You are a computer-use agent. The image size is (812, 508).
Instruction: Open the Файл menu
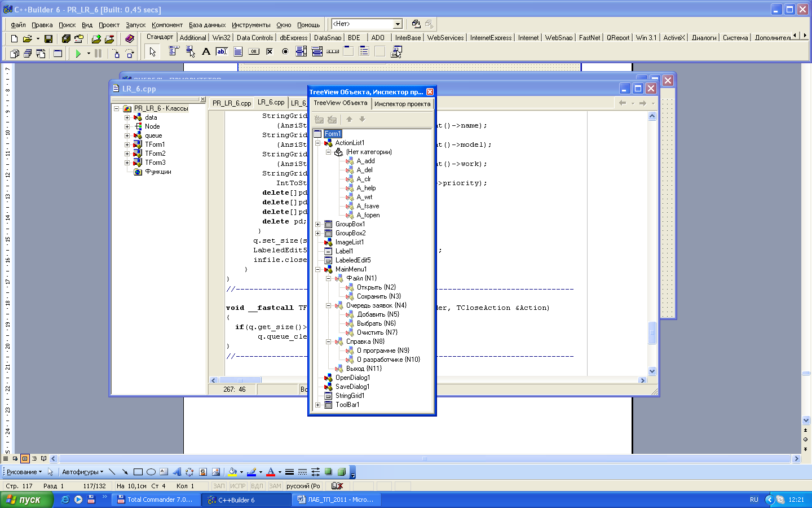(18, 25)
